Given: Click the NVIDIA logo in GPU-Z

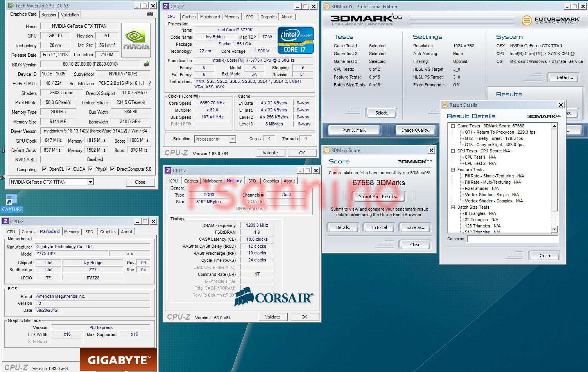Looking at the screenshot, I should click(136, 40).
